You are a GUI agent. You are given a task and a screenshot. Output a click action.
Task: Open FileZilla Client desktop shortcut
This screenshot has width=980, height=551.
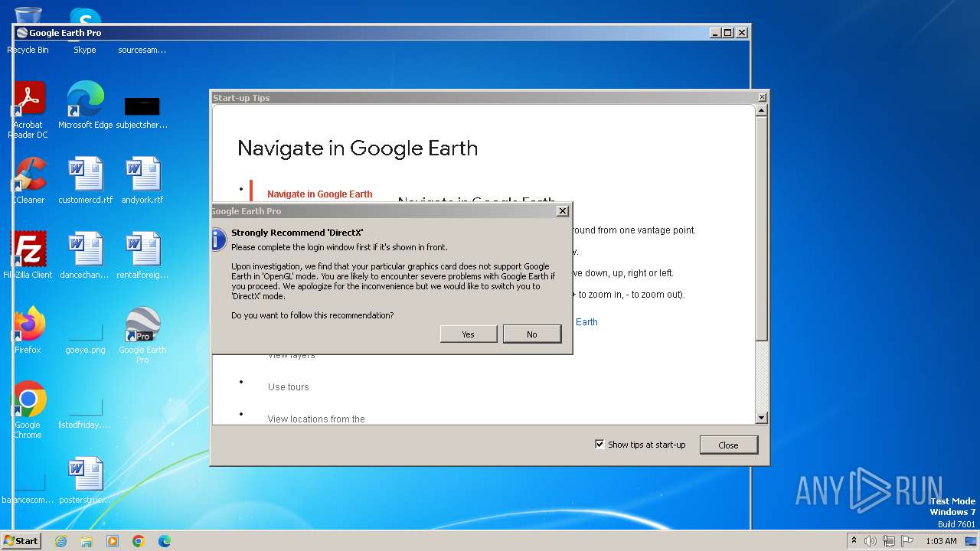[x=28, y=255]
